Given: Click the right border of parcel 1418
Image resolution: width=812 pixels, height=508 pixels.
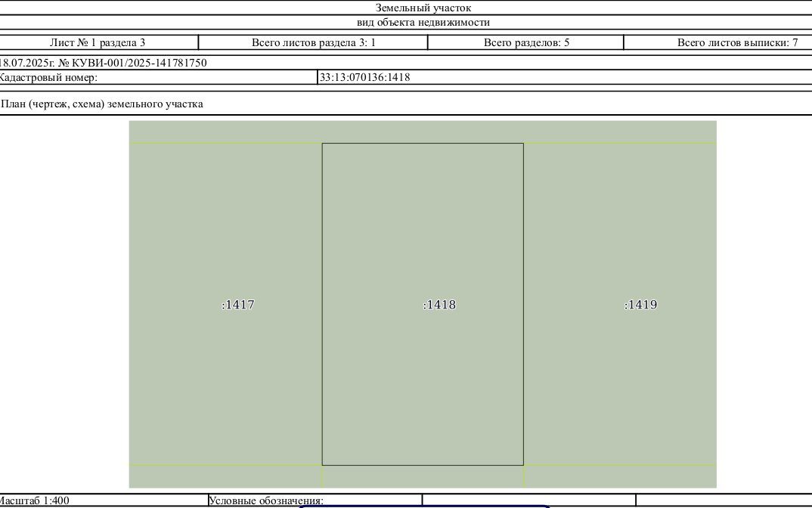Looking at the screenshot, I should tap(523, 304).
